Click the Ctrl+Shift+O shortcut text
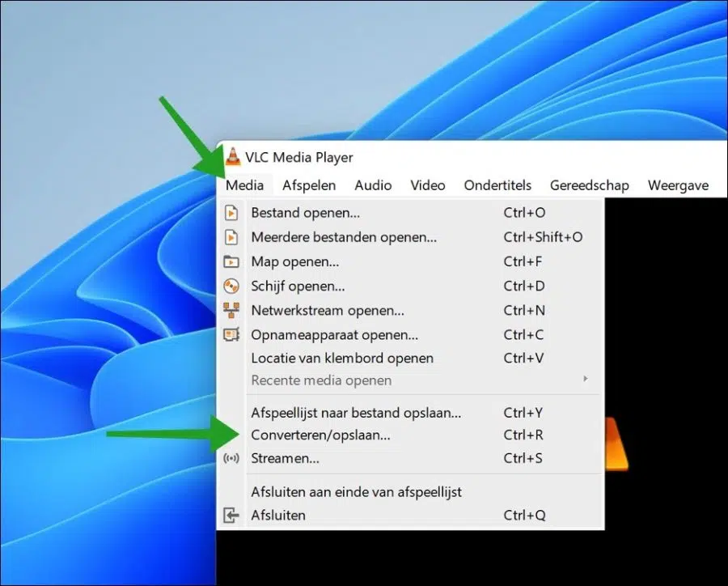The width and height of the screenshot is (728, 586). (x=543, y=237)
